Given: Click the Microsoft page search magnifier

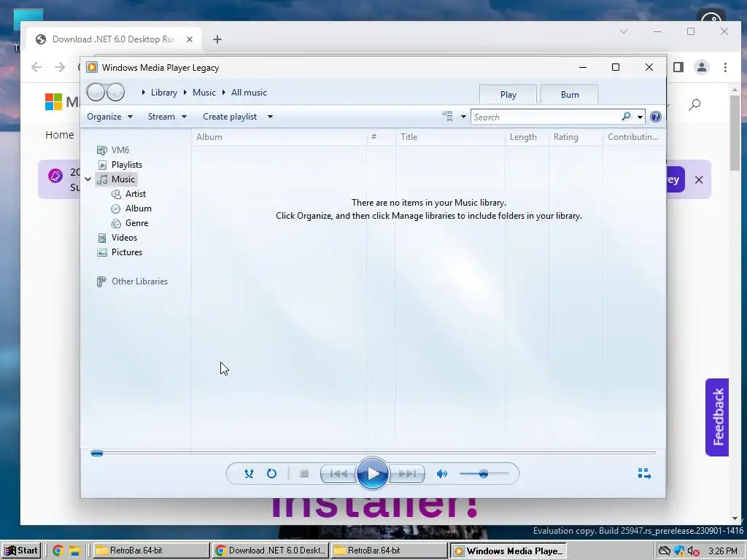Looking at the screenshot, I should point(694,104).
